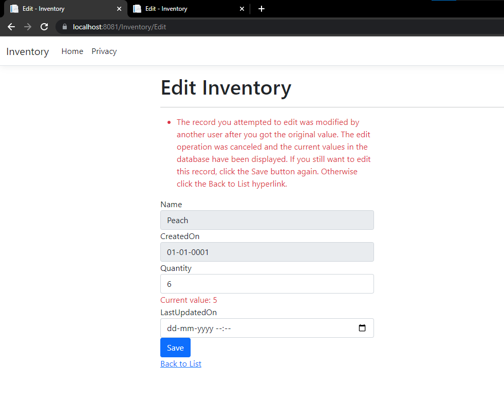
Task: Open the calendar picker in LastUpdatedOn field
Action: click(x=362, y=328)
